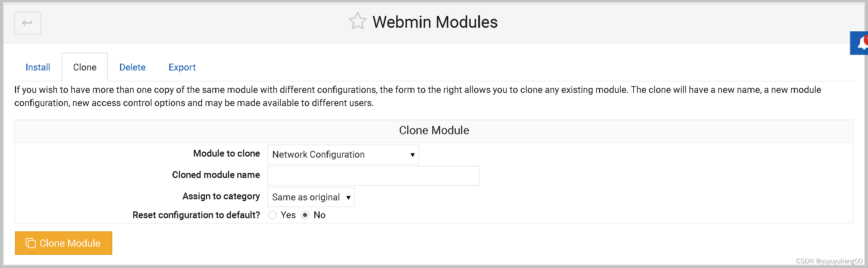The height and width of the screenshot is (268, 868).
Task: Change Network Configuration module selection
Action: [342, 154]
